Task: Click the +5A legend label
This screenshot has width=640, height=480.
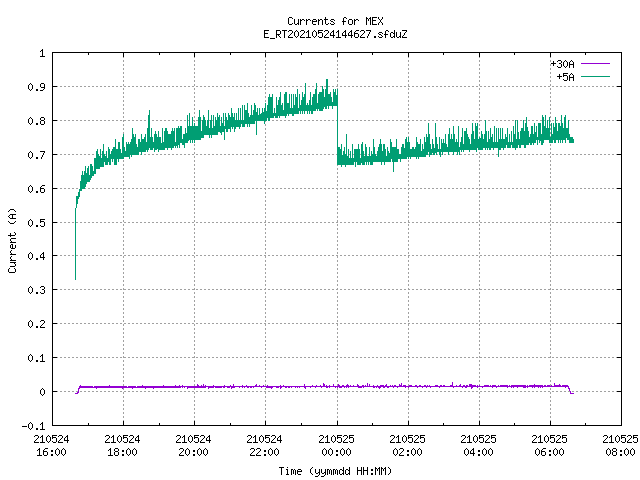Action: tap(565, 77)
